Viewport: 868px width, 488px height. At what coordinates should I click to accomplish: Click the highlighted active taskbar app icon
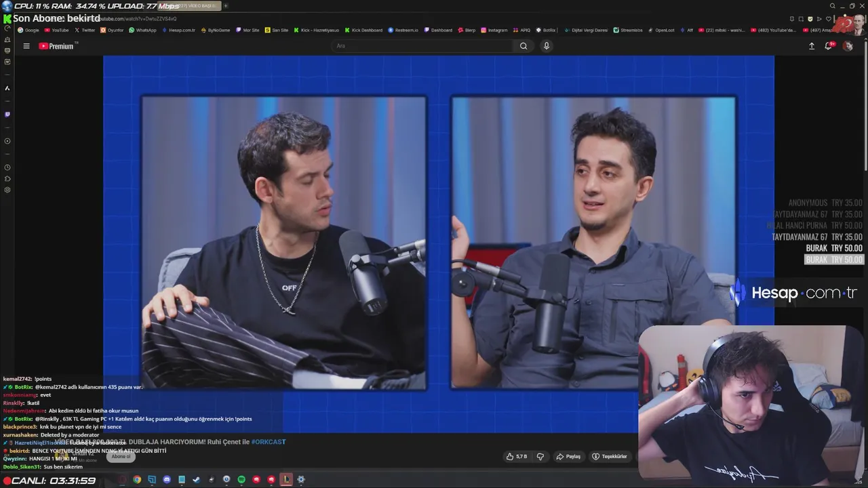pos(286,480)
